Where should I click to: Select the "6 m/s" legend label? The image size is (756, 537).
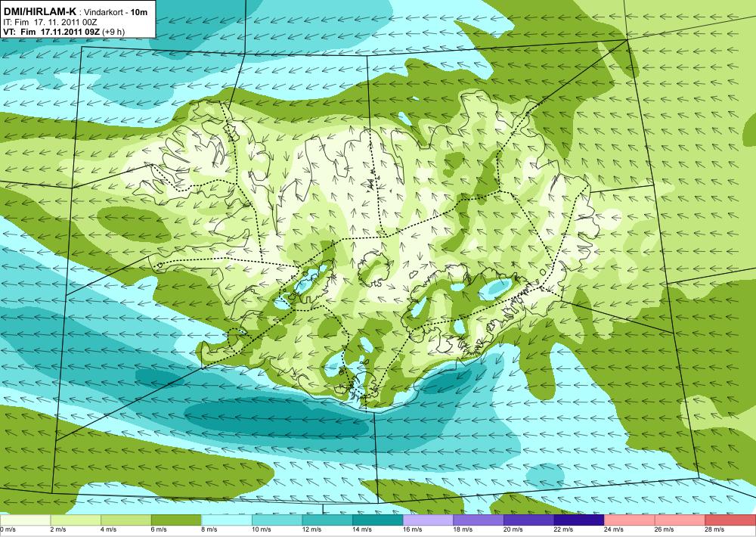coord(159,529)
